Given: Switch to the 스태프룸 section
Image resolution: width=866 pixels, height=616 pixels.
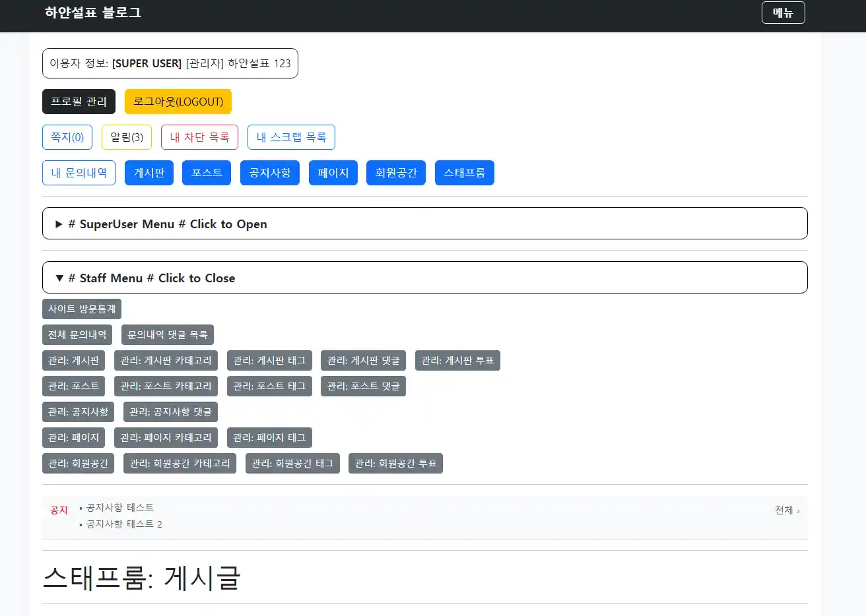Looking at the screenshot, I should click(x=464, y=173).
